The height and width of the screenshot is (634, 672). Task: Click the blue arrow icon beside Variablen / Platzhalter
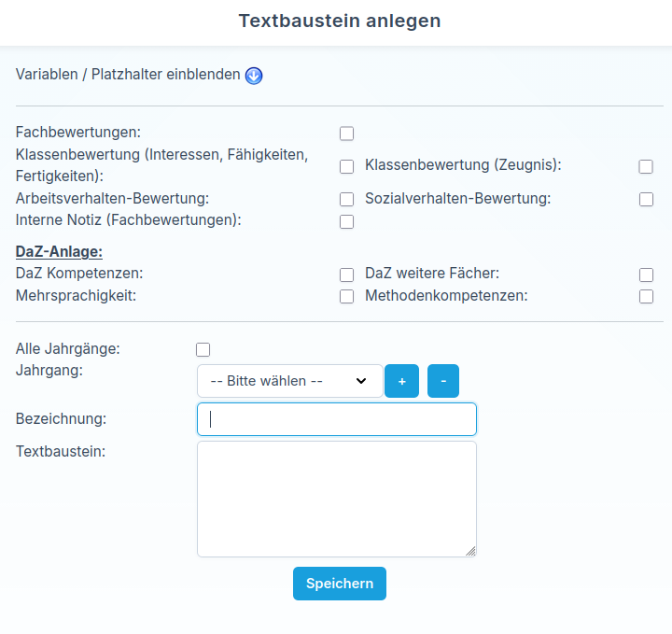(x=254, y=76)
